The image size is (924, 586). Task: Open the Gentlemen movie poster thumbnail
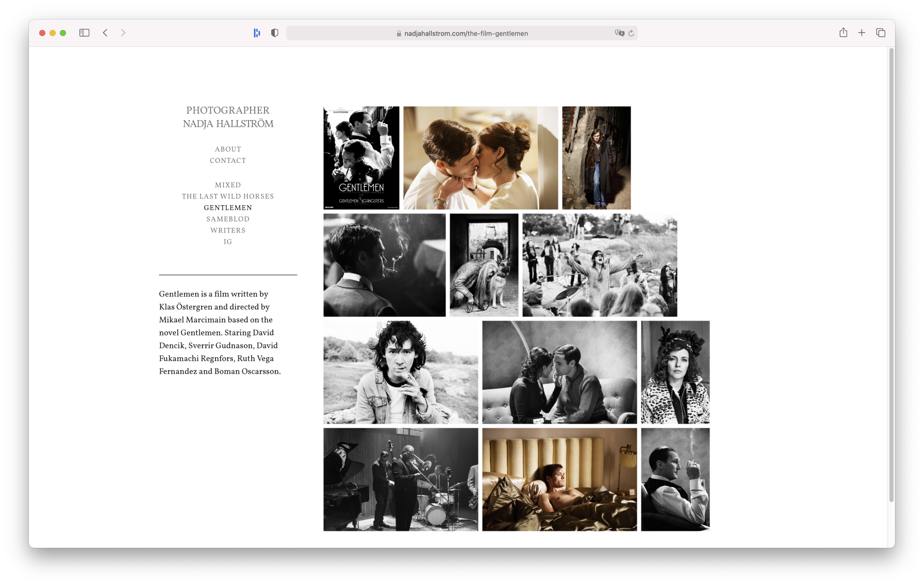[361, 158]
